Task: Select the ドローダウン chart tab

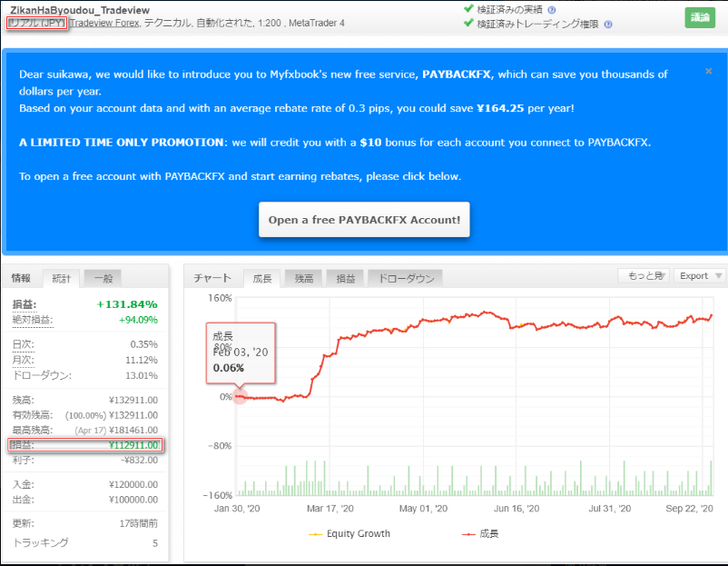Action: (406, 278)
